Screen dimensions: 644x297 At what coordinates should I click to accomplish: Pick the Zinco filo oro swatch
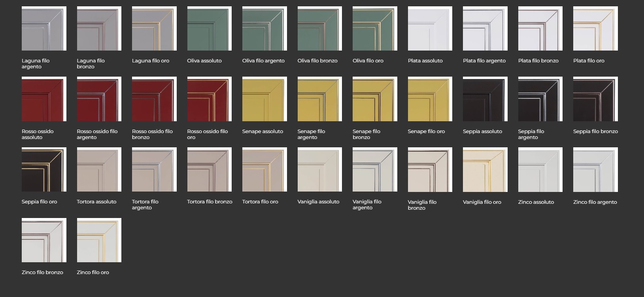[99, 240]
